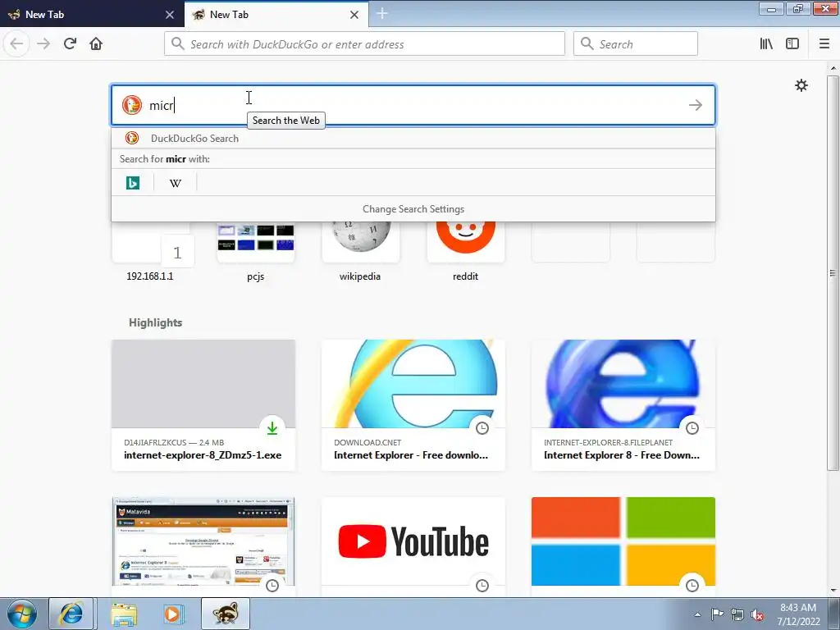Screen dimensions: 840x630
Task: Click the history clock icon on CNET card
Action: [482, 428]
